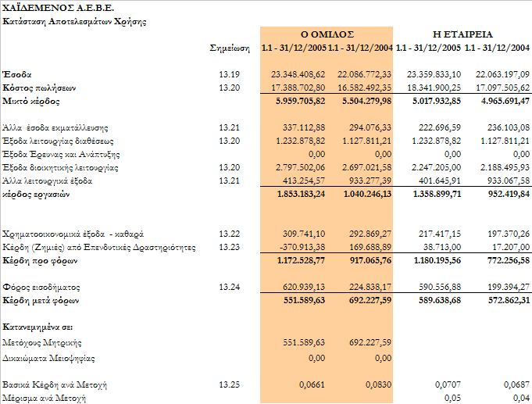Screen dimensions: 532x404
Task: Click the value 236.103,08
Action: [x=509, y=127]
